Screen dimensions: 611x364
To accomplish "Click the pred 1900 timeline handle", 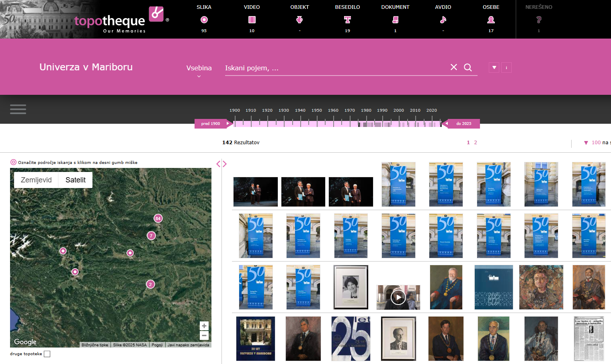I will 212,124.
